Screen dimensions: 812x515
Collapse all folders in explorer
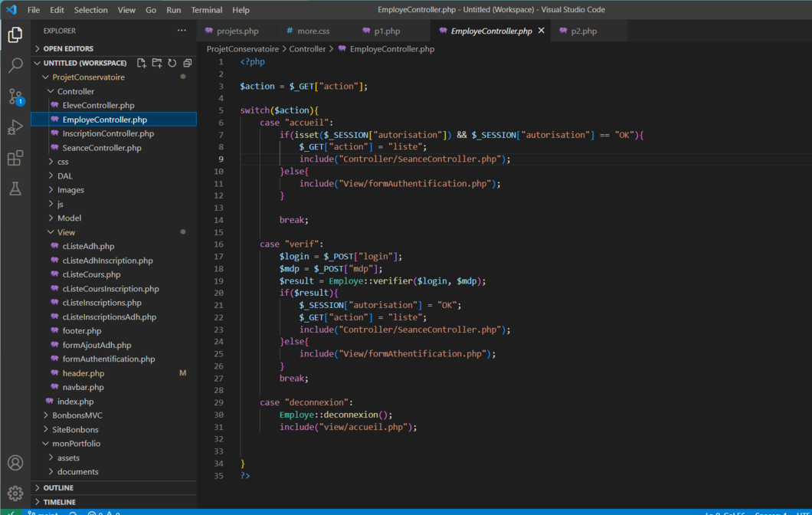coord(188,63)
